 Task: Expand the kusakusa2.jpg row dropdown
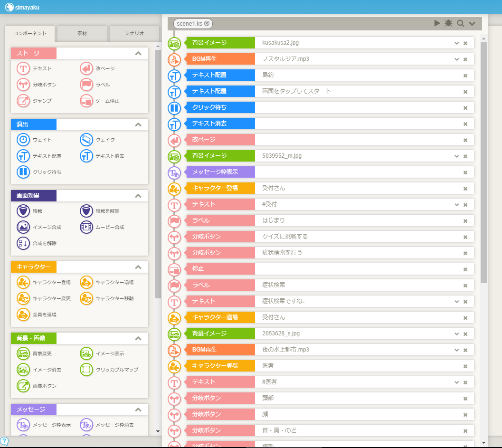[456, 43]
